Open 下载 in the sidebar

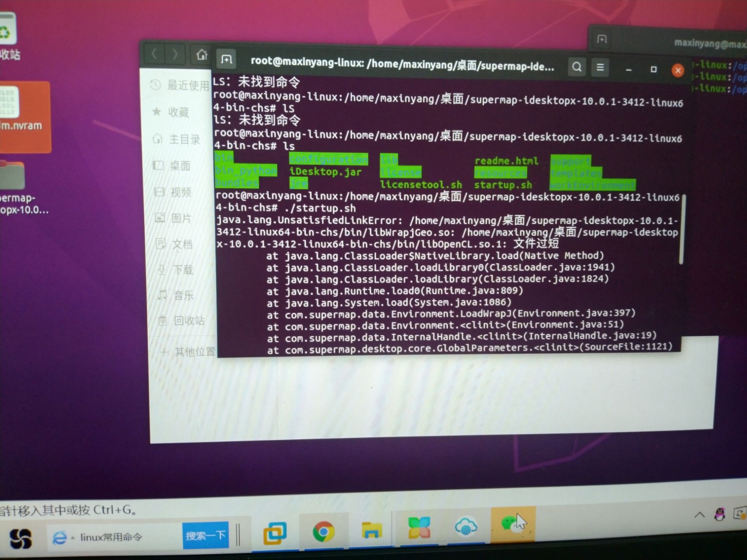click(176, 270)
